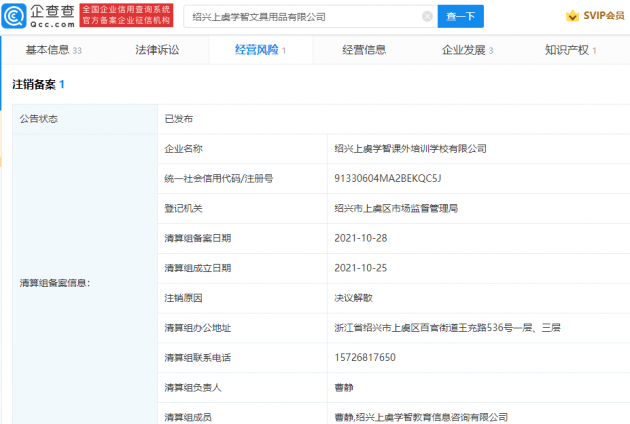The height and width of the screenshot is (424, 630).
Task: Select the date 2021-10-28
Action: click(x=361, y=238)
